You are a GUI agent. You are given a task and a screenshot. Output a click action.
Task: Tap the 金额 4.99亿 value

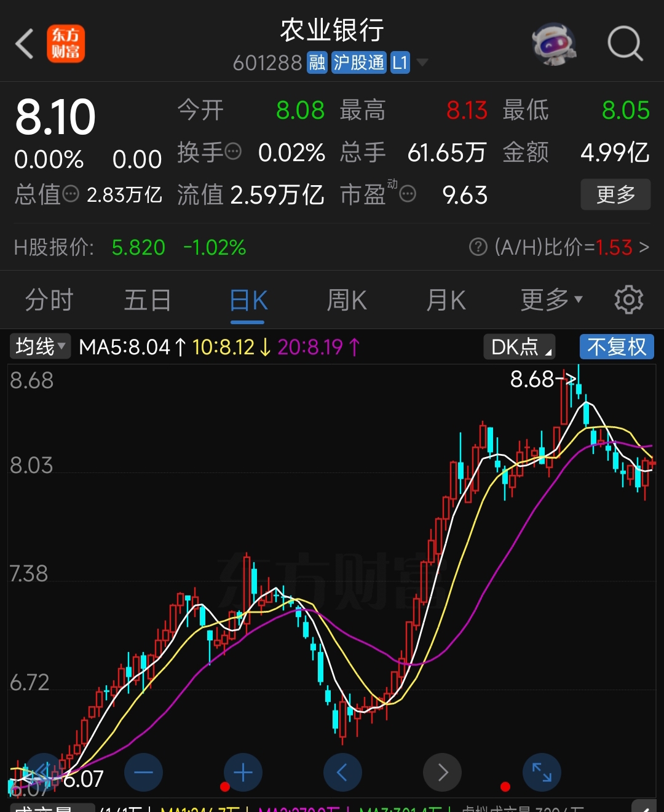pyautogui.click(x=615, y=152)
